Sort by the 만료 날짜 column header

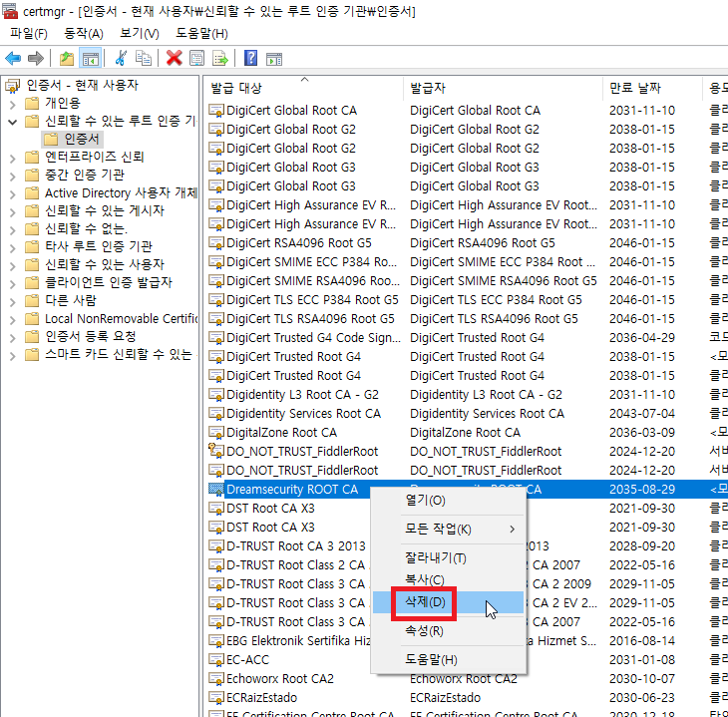pos(653,88)
